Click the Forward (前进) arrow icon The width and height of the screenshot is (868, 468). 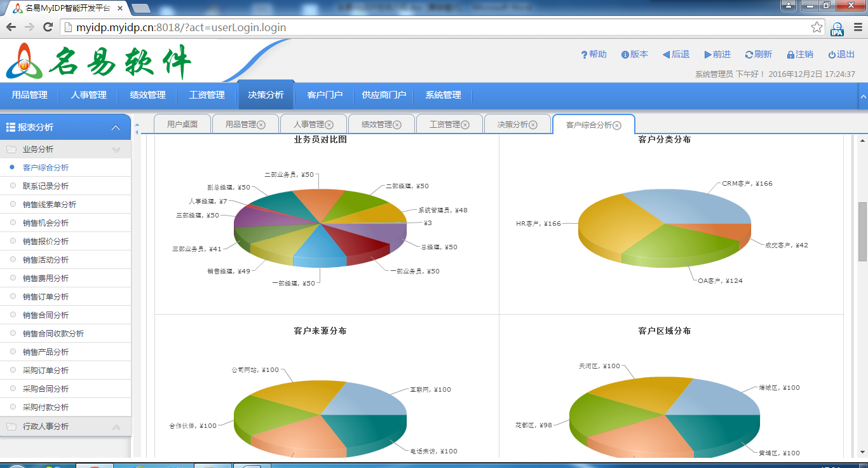coord(708,55)
